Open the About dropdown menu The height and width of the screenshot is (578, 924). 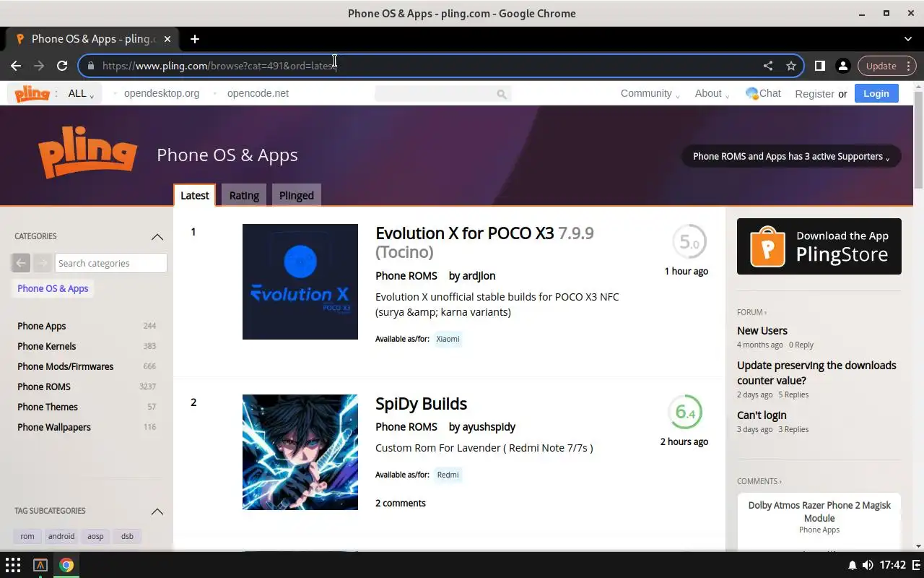coord(712,93)
